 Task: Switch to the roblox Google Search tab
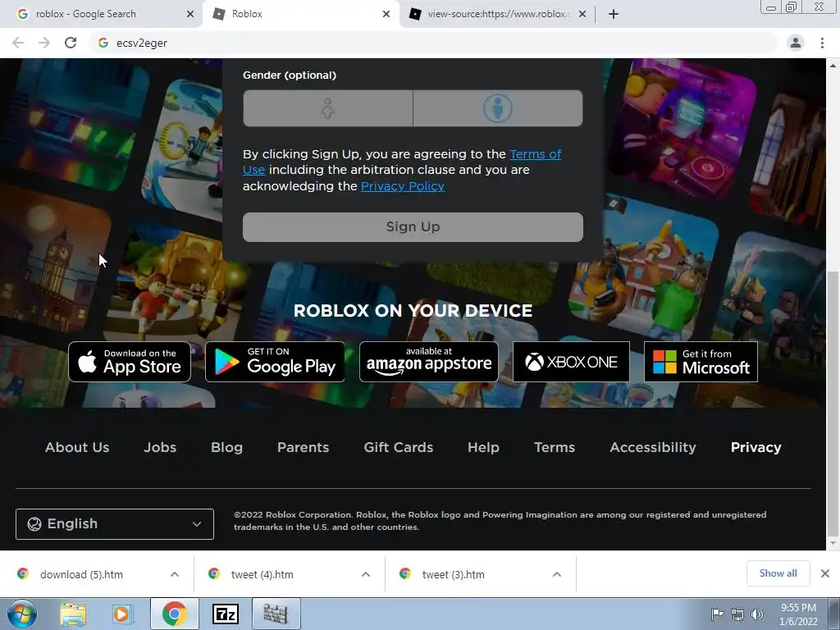point(102,14)
